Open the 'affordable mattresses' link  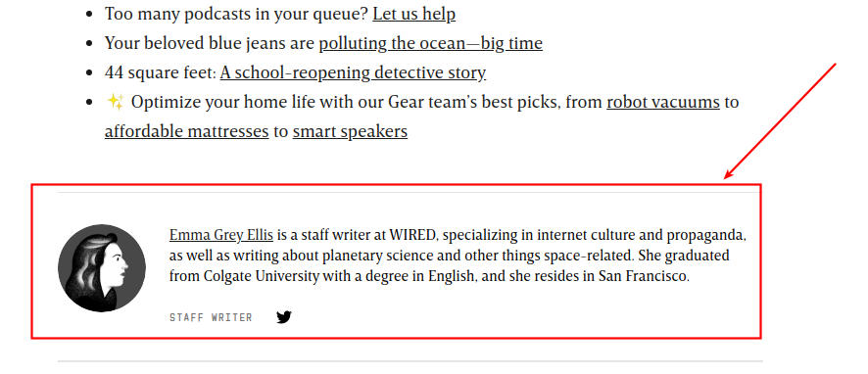(x=186, y=131)
